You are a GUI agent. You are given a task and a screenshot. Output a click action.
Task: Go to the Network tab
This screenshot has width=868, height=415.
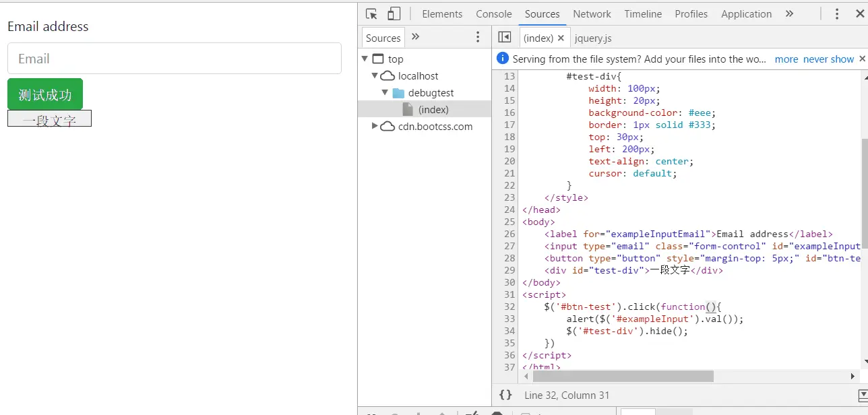point(592,13)
